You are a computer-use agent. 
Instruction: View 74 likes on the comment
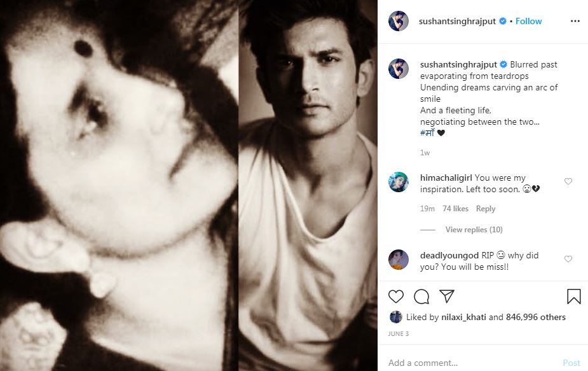(x=455, y=208)
